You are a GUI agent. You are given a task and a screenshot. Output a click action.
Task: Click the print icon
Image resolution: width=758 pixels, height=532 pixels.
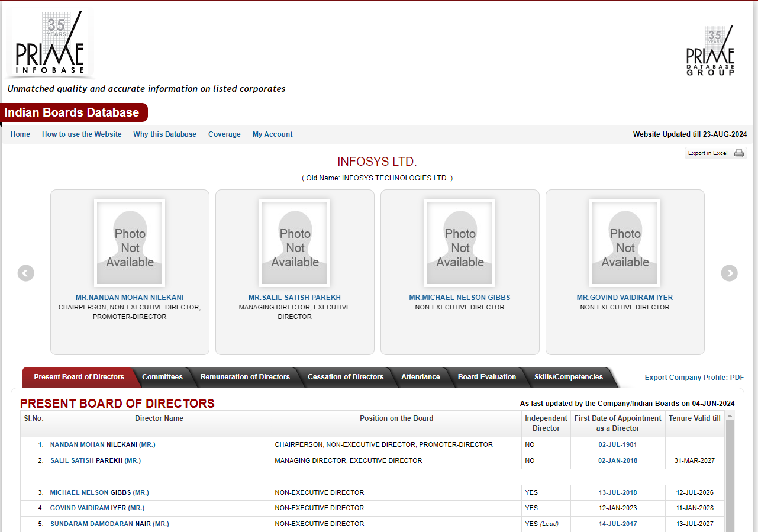tap(739, 153)
